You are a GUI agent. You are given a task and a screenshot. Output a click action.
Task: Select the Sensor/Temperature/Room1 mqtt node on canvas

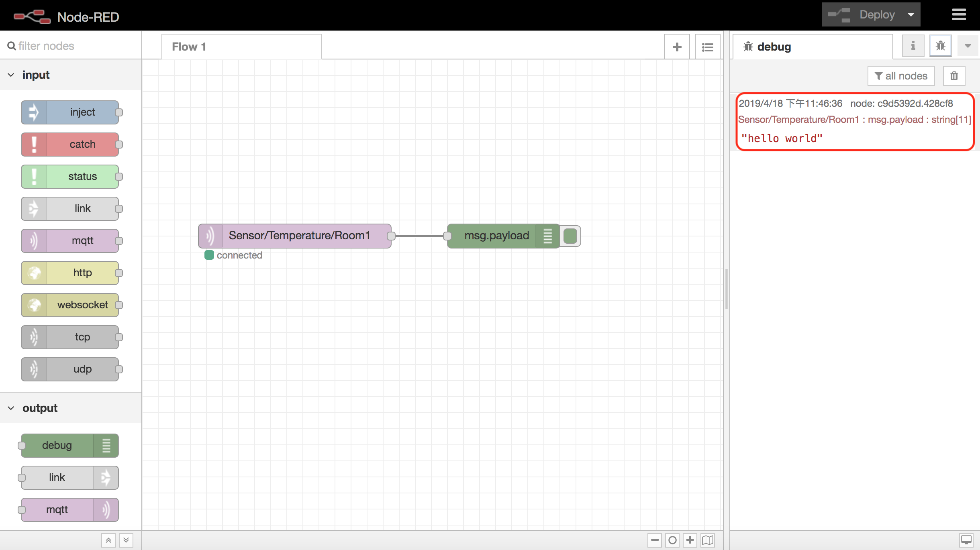click(294, 236)
